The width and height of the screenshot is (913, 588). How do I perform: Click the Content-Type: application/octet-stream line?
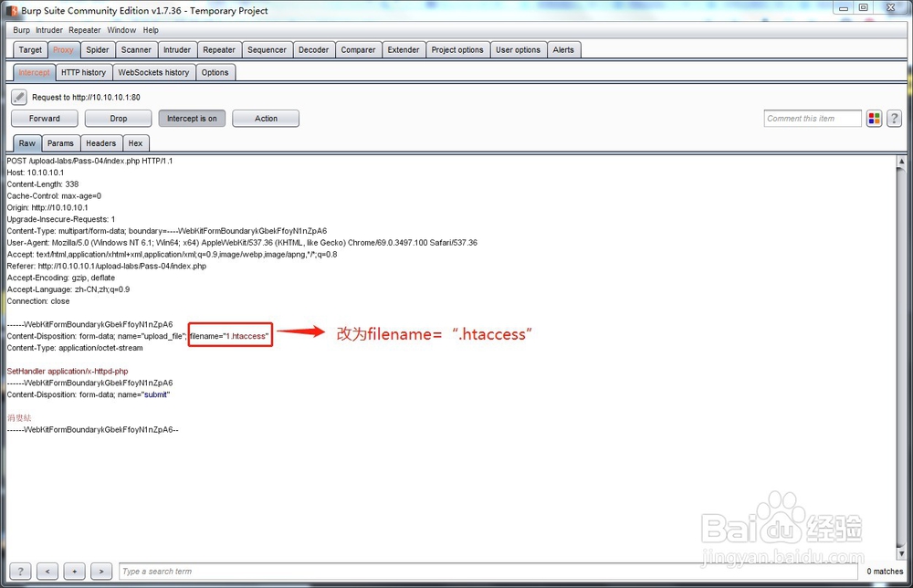coord(75,348)
